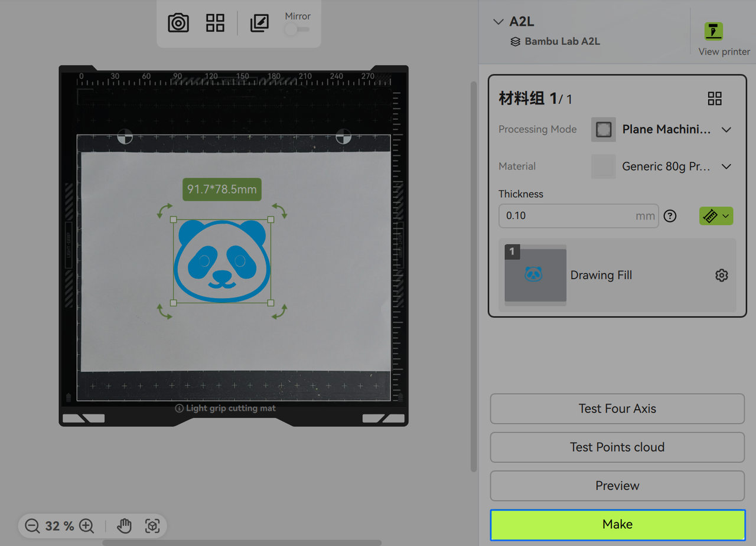Click the grid icon in material group header
Viewport: 756px width, 546px height.
click(715, 99)
